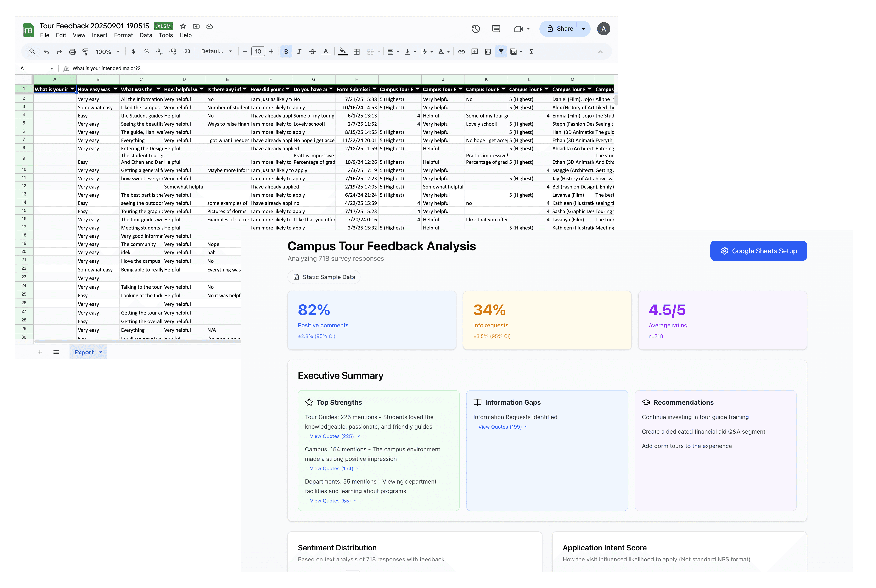Click the borders icon in toolbar
Image resolution: width=876 pixels, height=588 pixels.
[357, 52]
